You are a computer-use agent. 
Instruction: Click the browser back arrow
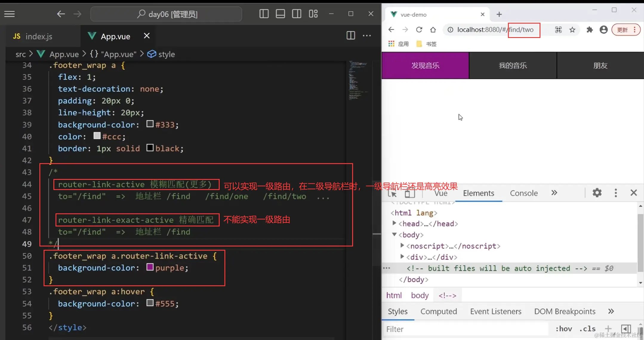click(391, 30)
